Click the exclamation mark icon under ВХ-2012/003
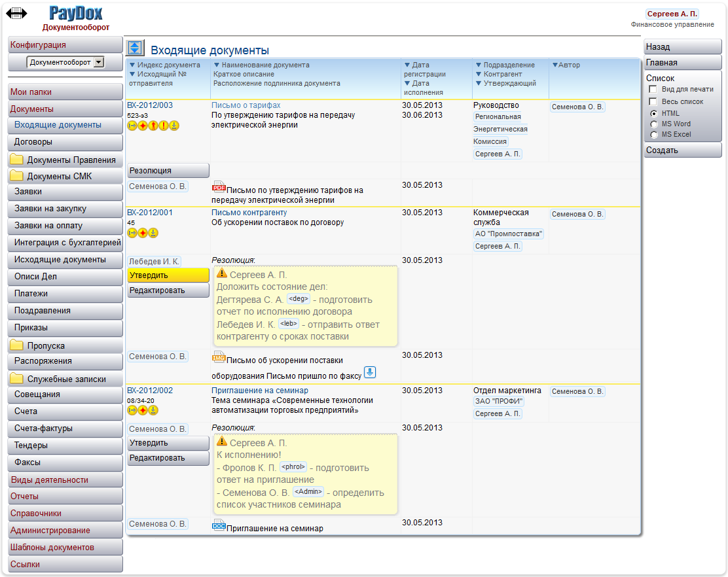 [164, 126]
